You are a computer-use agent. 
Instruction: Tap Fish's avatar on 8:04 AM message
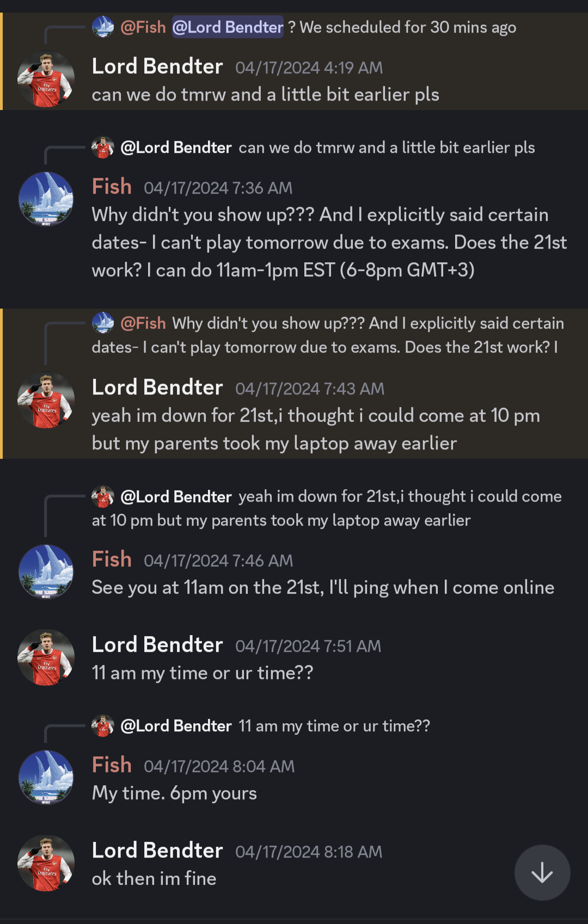click(x=46, y=777)
